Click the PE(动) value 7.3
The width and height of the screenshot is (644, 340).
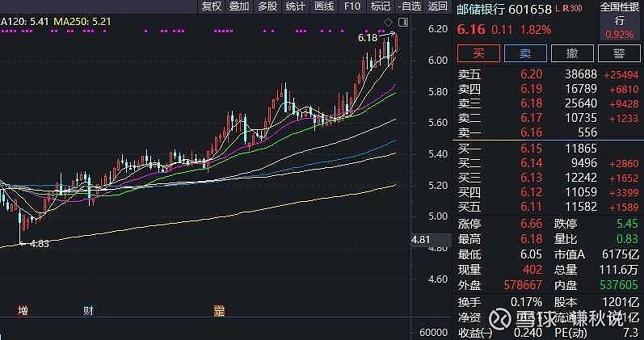pyautogui.click(x=631, y=333)
